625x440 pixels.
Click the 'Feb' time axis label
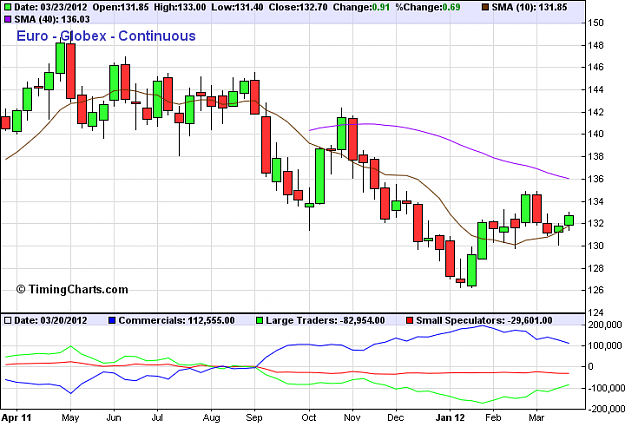pos(493,418)
